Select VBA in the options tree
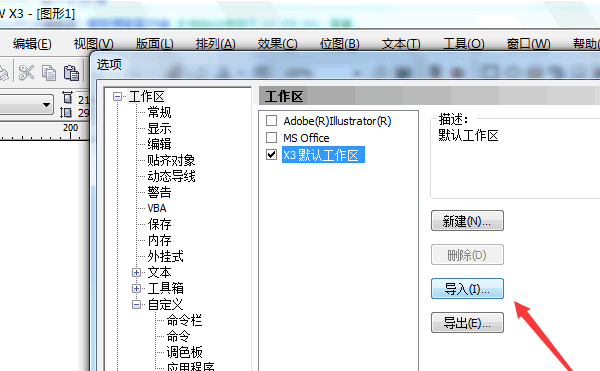 [x=157, y=208]
